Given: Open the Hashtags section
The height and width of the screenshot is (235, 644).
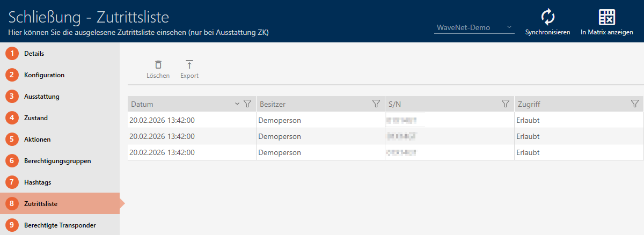Looking at the screenshot, I should pos(38,182).
